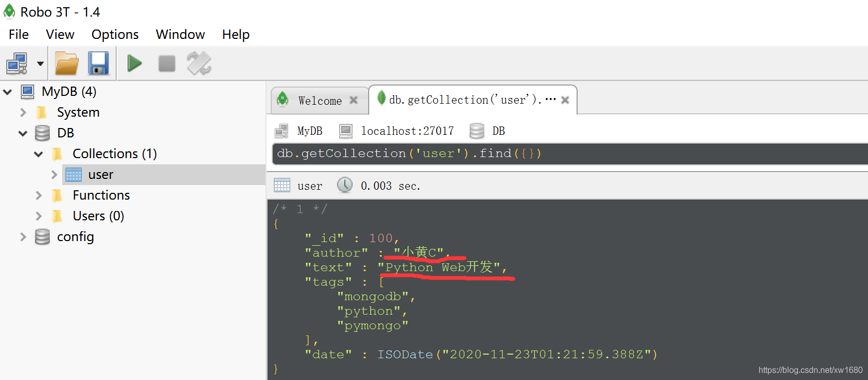Click the user collection table icon in tree
The width and height of the screenshot is (868, 380).
[74, 175]
